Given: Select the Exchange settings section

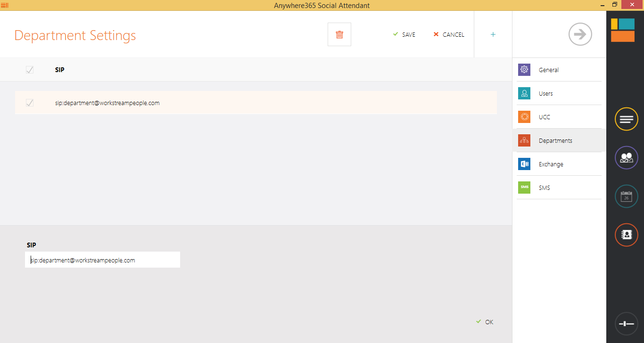Looking at the screenshot, I should pyautogui.click(x=551, y=164).
